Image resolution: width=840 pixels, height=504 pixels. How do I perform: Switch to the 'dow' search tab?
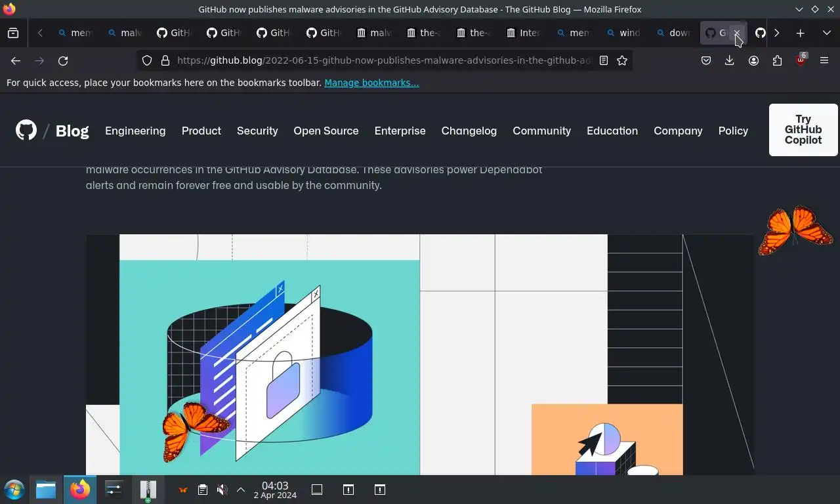pos(673,33)
